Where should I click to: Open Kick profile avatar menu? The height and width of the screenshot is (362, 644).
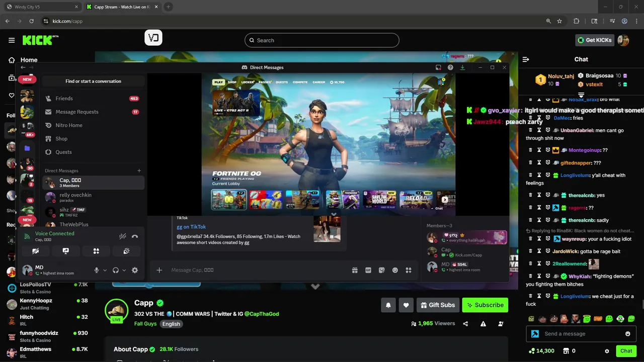click(623, 40)
